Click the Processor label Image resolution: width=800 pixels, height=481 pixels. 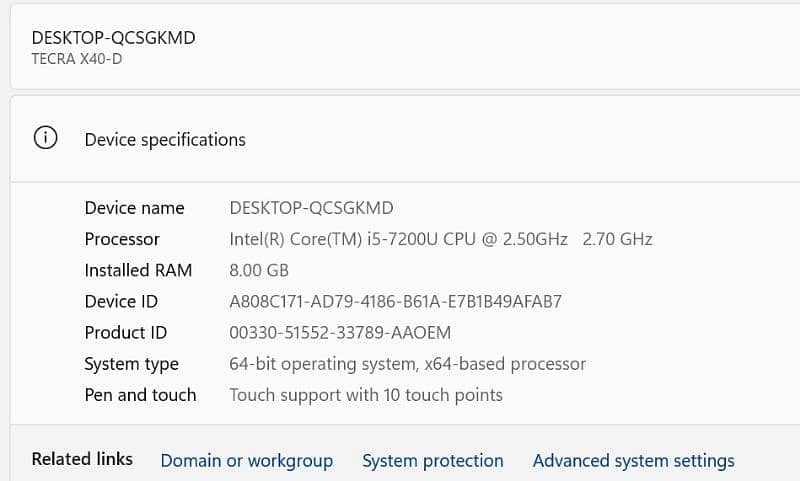122,239
